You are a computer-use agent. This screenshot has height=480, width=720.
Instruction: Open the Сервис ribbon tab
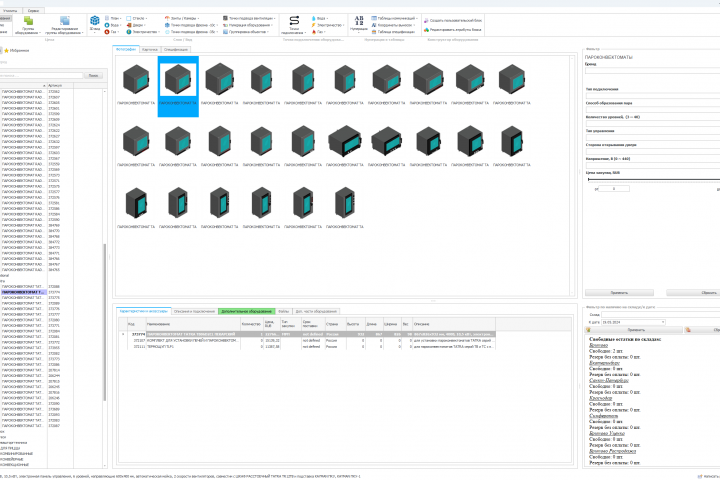(33, 10)
